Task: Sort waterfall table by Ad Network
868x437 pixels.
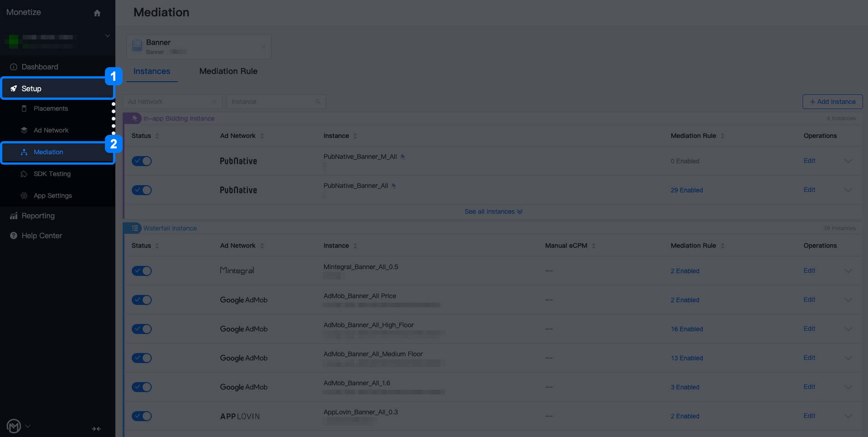Action: point(262,246)
